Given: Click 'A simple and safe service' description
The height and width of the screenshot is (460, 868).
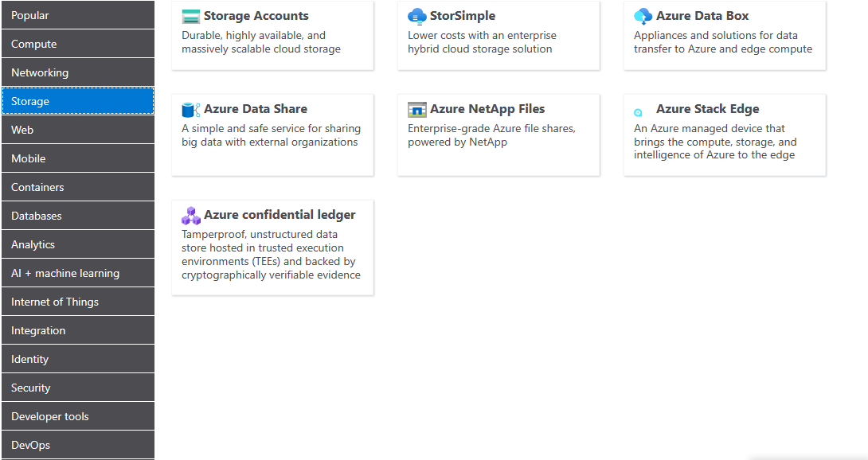Looking at the screenshot, I should (x=272, y=135).
